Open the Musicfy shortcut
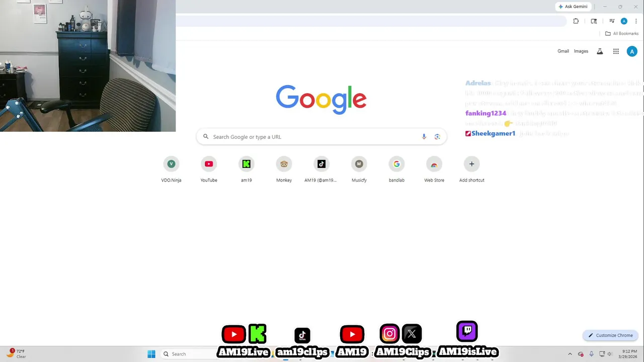 click(359, 169)
